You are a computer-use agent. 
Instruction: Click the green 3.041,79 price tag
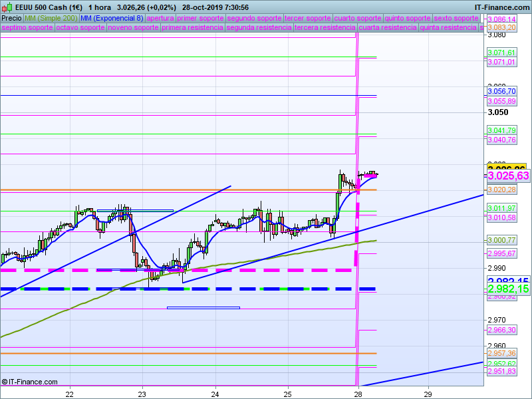[502, 130]
